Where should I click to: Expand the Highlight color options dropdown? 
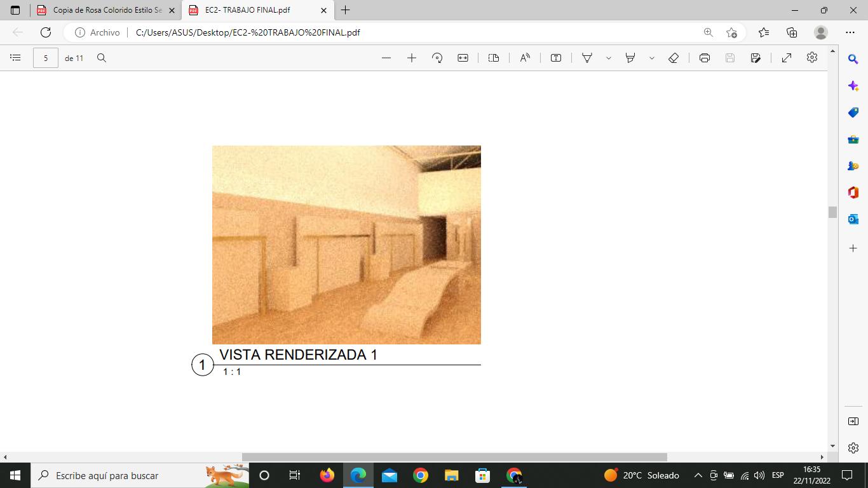[x=651, y=58]
